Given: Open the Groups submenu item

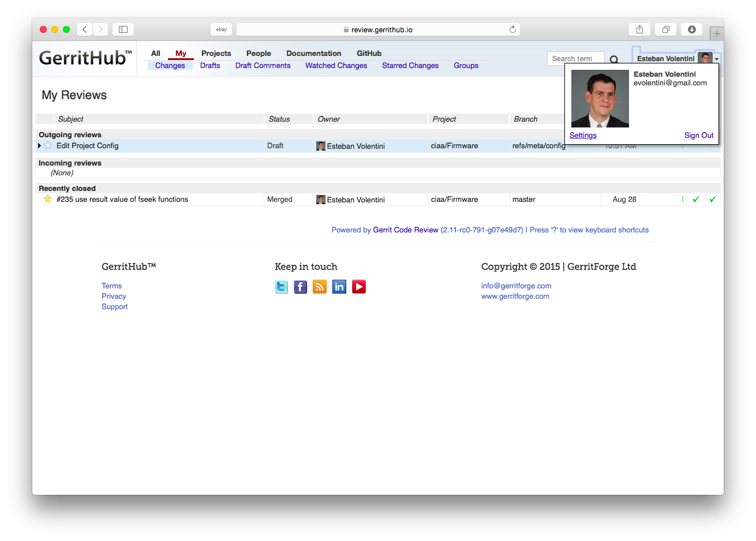Looking at the screenshot, I should [x=466, y=66].
